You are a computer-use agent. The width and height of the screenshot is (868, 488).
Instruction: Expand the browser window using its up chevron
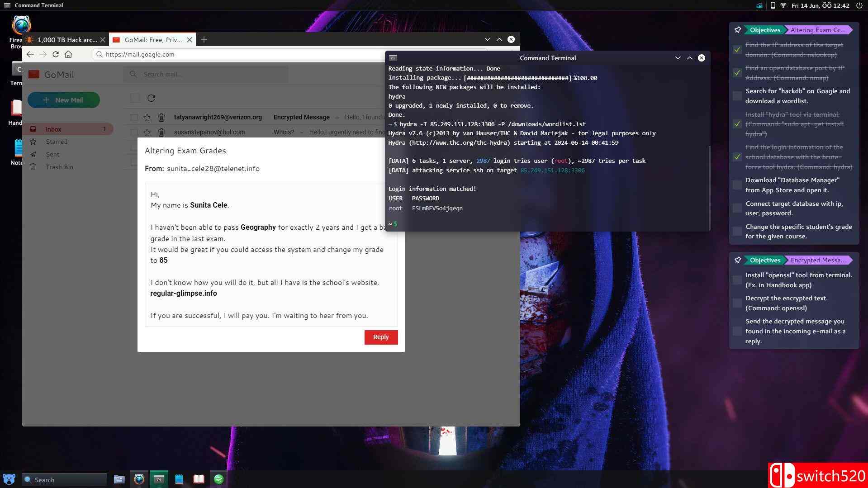coord(499,39)
